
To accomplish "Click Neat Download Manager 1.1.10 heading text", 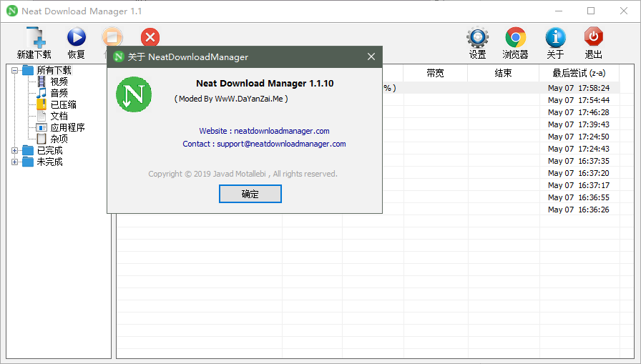I will click(265, 84).
